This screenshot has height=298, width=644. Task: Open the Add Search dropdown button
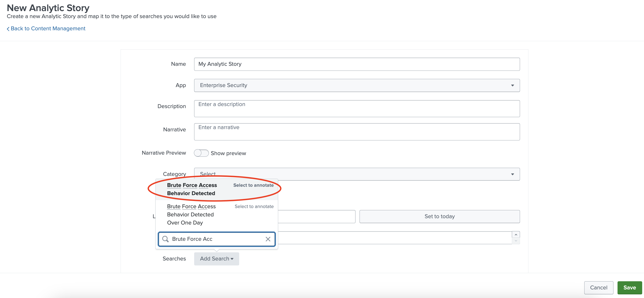coord(217,259)
